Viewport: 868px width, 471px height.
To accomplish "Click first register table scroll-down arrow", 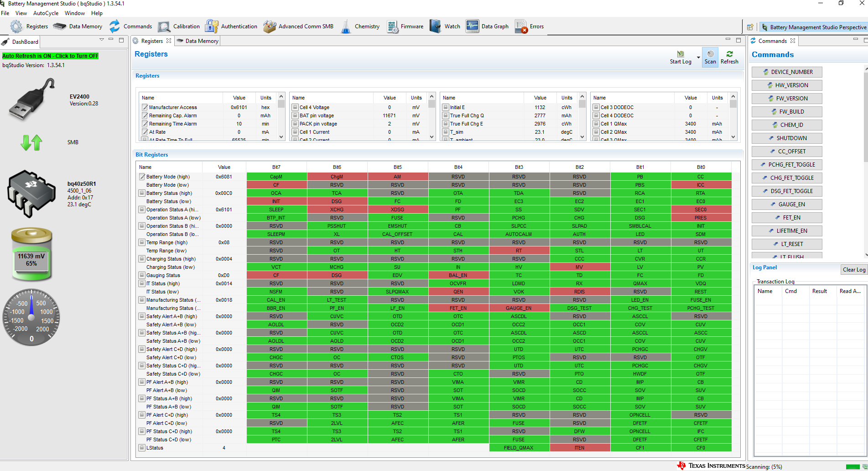I will tap(281, 136).
